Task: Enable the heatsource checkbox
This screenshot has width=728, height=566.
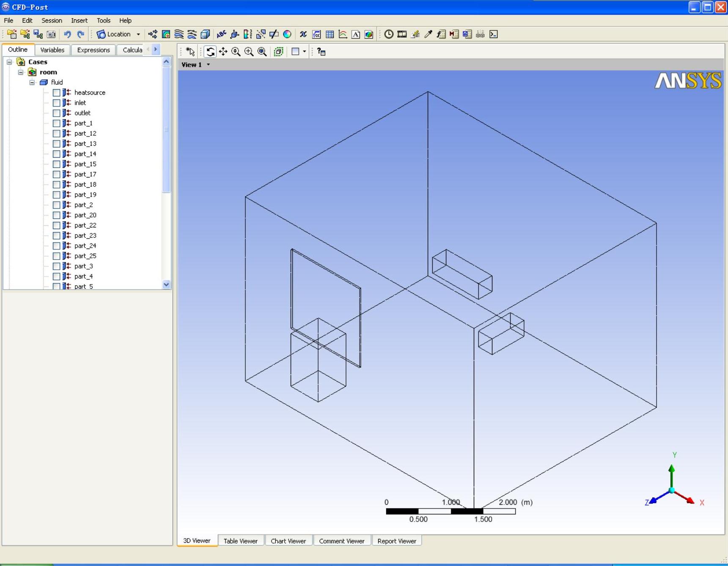Action: (56, 93)
